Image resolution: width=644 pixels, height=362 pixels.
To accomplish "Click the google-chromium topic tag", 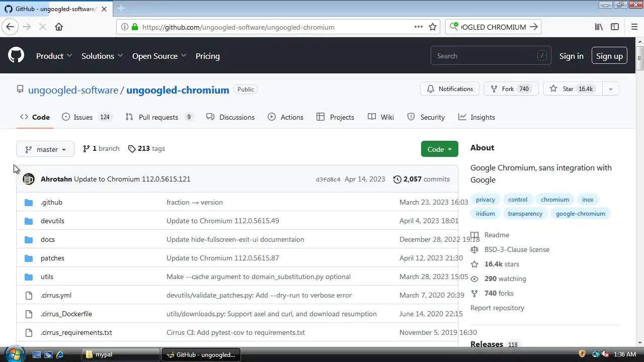I will point(580,214).
